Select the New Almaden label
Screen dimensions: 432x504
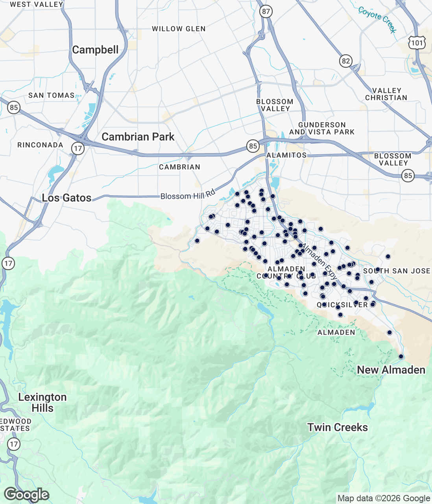pyautogui.click(x=391, y=370)
